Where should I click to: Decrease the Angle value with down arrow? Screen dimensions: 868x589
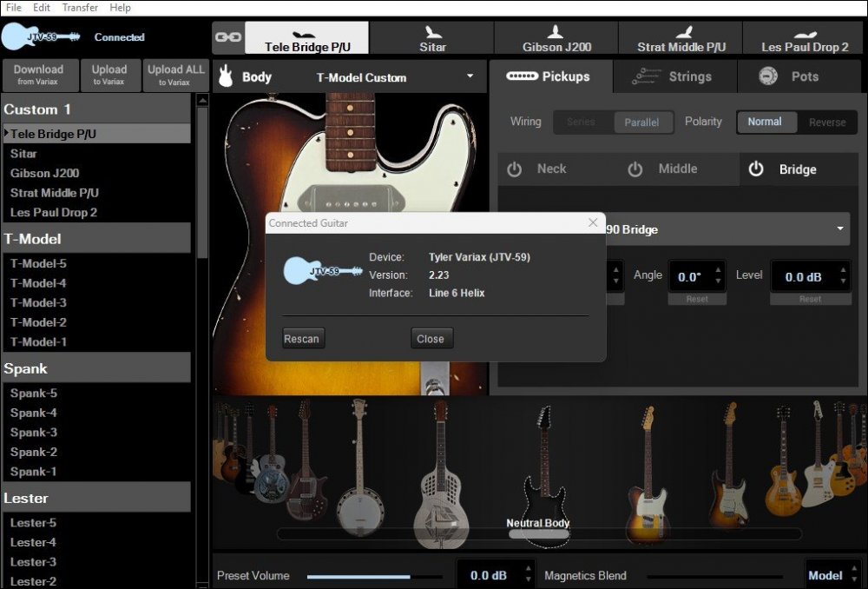(718, 281)
